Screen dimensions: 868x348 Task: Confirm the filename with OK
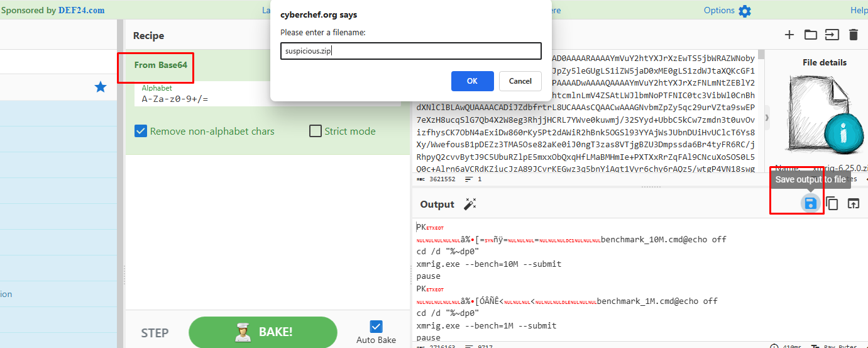pos(472,81)
